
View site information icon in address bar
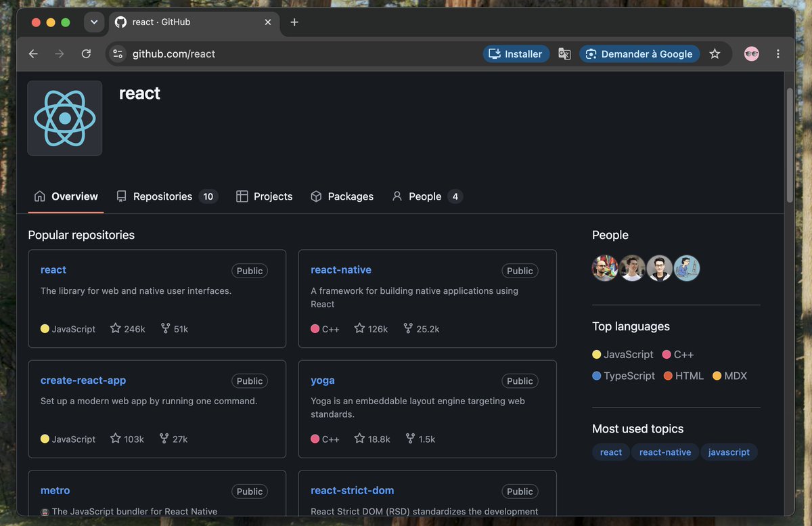click(118, 54)
